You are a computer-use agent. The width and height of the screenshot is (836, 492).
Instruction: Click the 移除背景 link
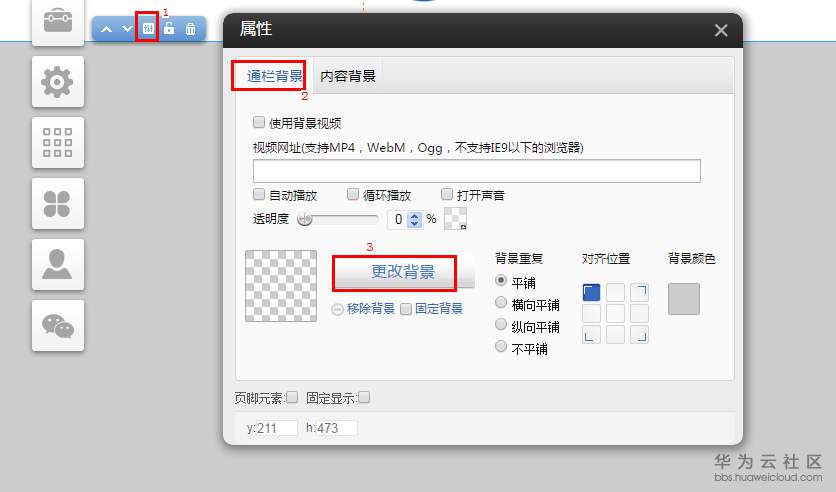[x=371, y=309]
